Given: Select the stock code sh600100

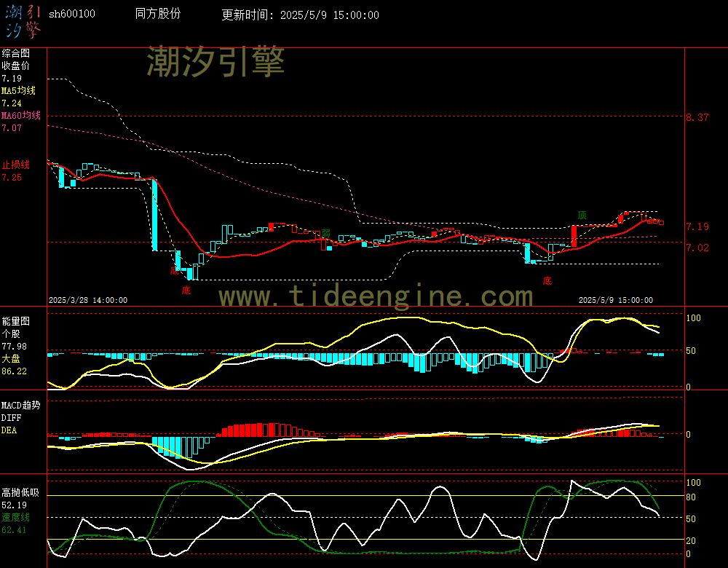Looking at the screenshot, I should (x=72, y=14).
